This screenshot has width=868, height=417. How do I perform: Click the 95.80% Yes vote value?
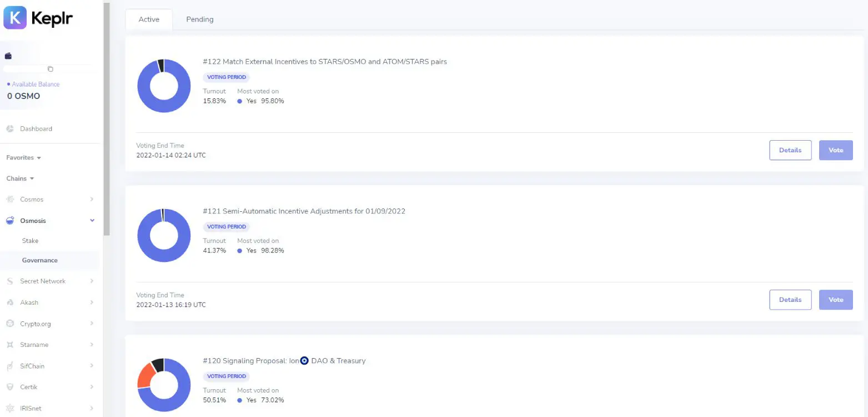click(273, 101)
